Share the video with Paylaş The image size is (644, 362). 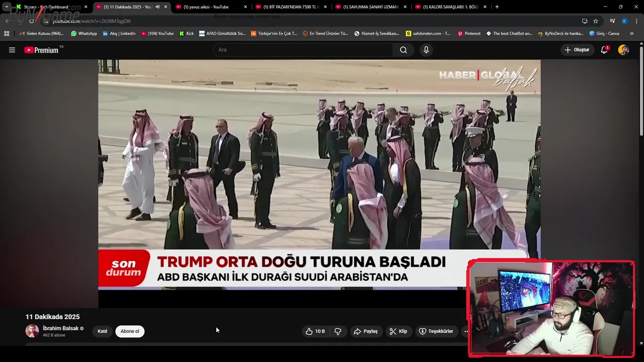(366, 331)
